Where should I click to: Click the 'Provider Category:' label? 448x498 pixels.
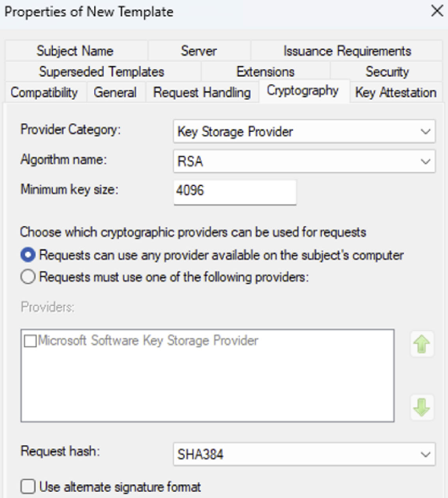click(71, 130)
